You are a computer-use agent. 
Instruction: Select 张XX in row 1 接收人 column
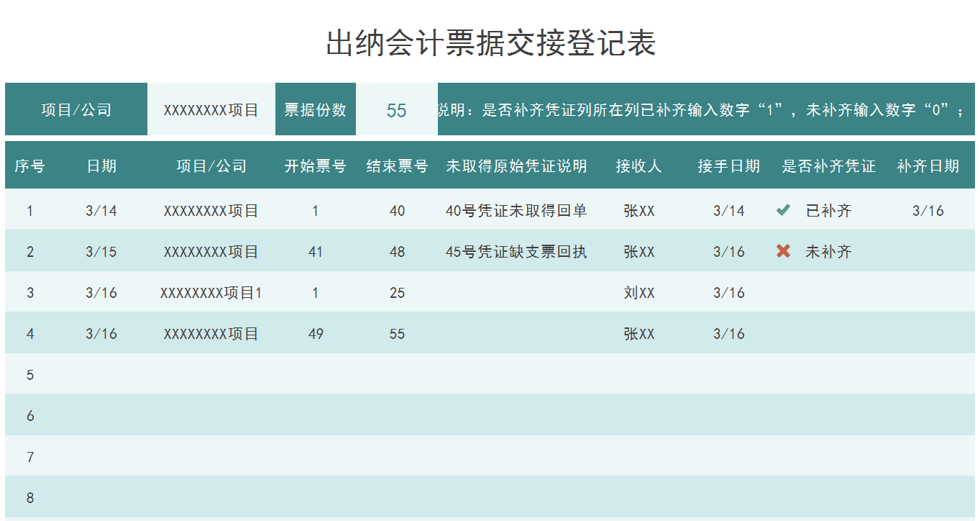[638, 210]
